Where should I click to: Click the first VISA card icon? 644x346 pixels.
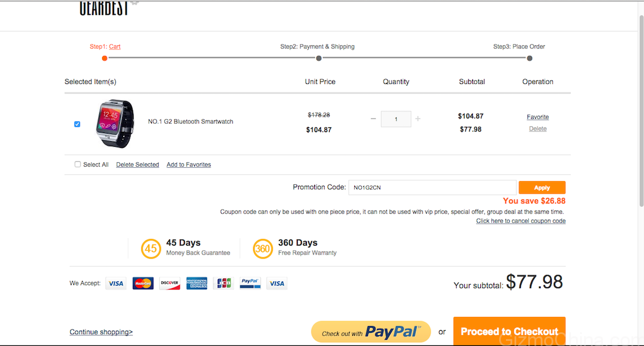coord(116,283)
